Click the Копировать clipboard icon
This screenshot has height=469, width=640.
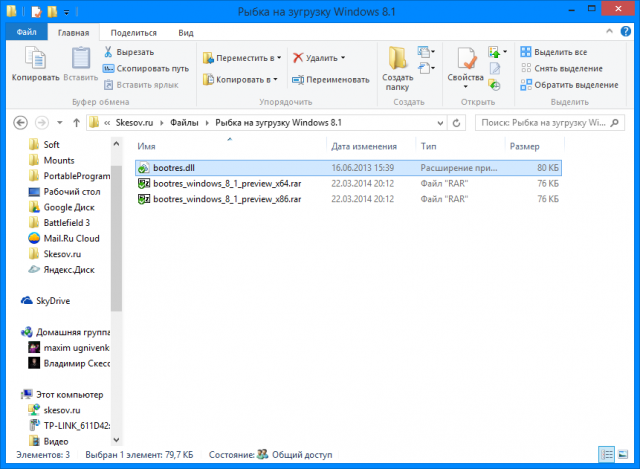(x=35, y=58)
